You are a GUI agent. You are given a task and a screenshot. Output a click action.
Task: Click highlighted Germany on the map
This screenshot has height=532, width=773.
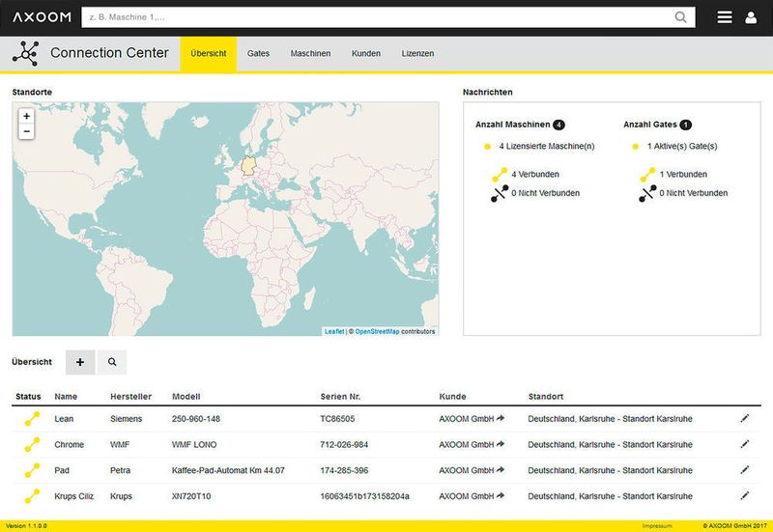249,166
